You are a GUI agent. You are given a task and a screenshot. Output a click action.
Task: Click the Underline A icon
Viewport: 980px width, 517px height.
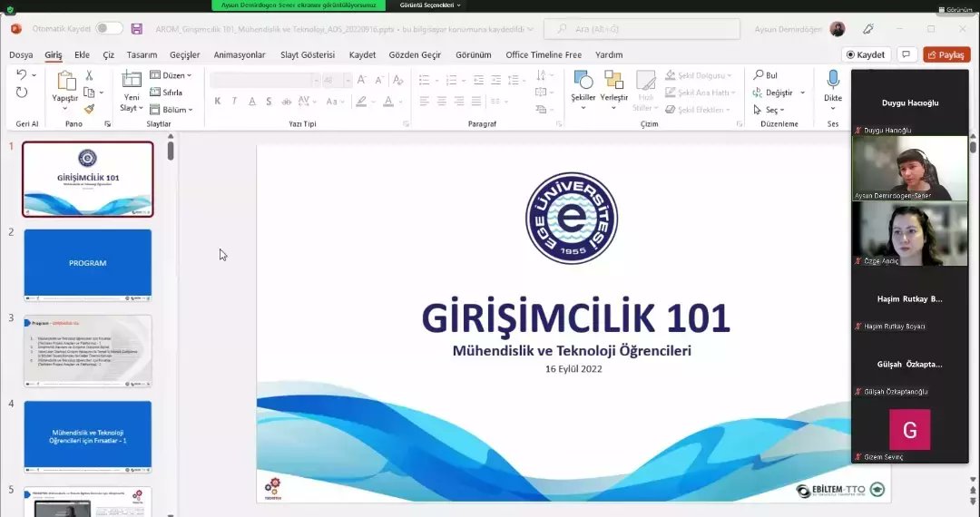tap(252, 102)
